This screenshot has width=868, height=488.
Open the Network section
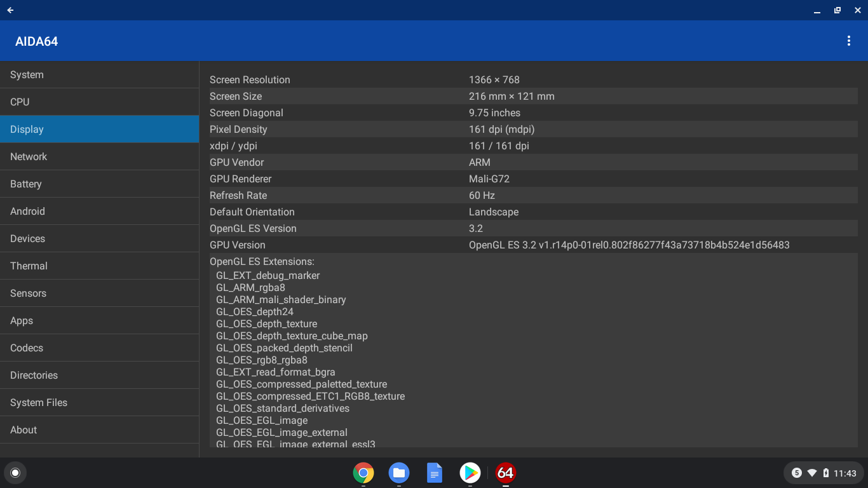point(99,156)
